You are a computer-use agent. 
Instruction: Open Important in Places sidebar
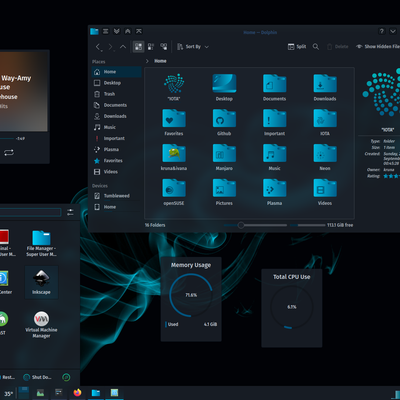[117, 138]
